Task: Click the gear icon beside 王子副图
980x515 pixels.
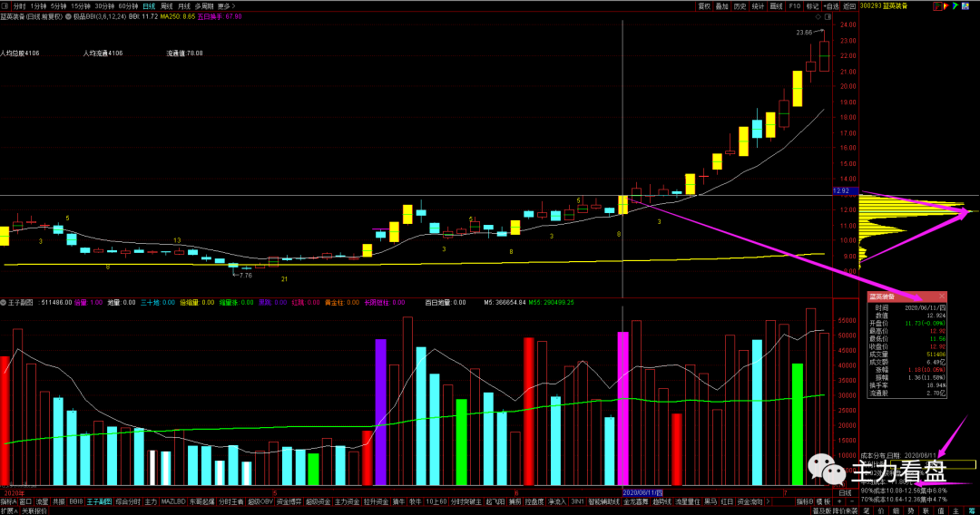Action: point(3,303)
